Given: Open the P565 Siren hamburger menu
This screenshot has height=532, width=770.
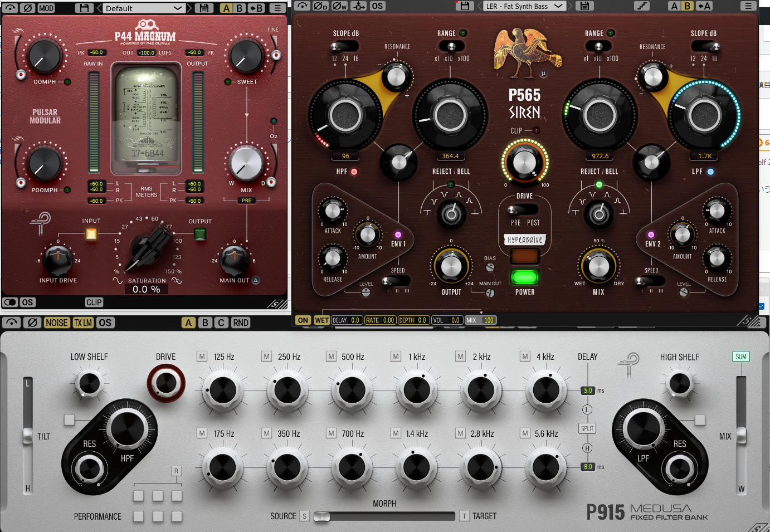Looking at the screenshot, I should tap(749, 6).
